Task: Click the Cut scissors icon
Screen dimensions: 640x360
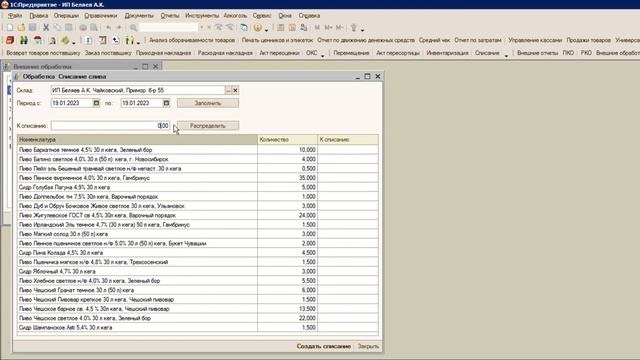Action: [46, 28]
